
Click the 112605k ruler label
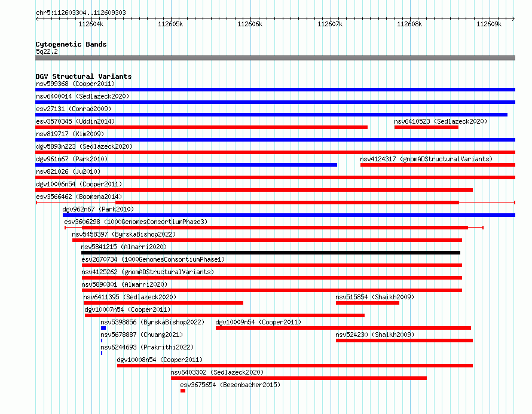coord(170,24)
